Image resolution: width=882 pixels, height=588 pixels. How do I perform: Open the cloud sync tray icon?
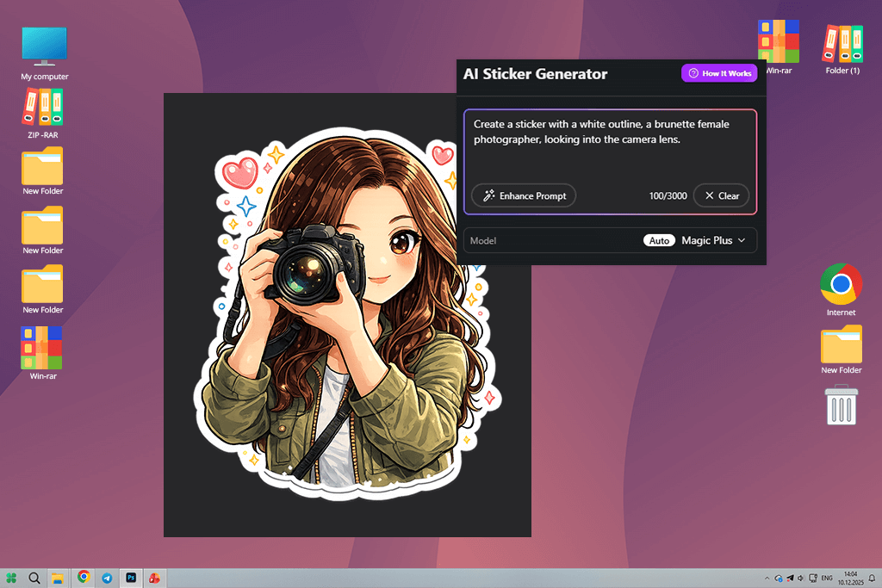coord(779,578)
